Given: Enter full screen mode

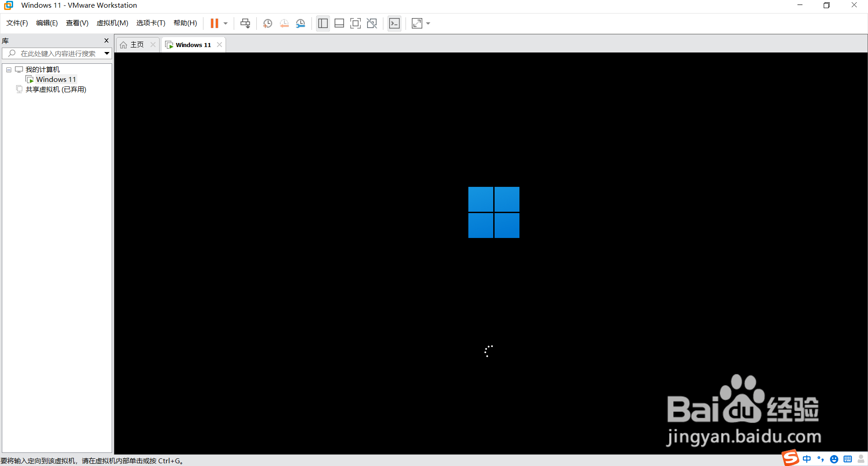Looking at the screenshot, I should click(355, 24).
